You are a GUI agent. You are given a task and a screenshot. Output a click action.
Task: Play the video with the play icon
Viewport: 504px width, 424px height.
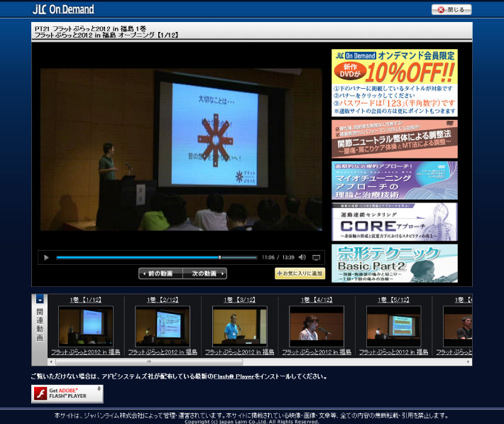click(x=46, y=257)
